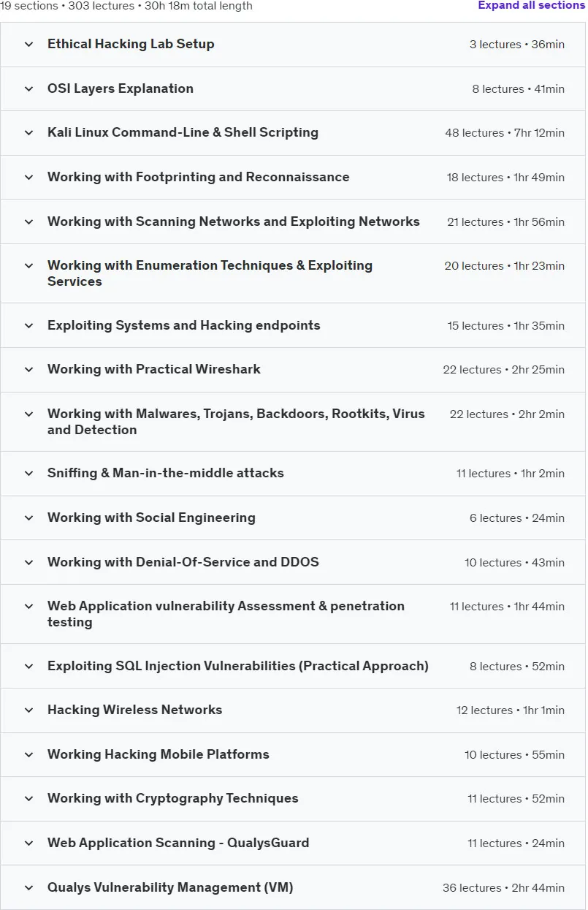Expand chevron beside Qualys Vulnerability Management (VM)
The width and height of the screenshot is (588, 910).
click(x=29, y=888)
